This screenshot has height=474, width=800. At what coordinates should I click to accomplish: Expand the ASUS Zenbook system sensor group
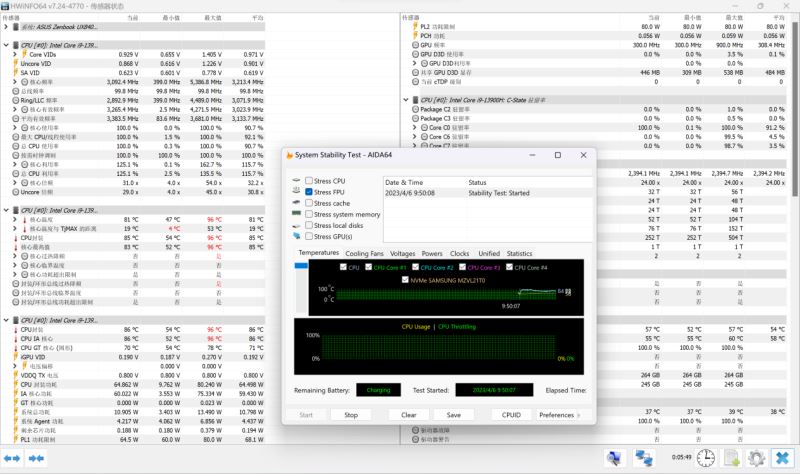coord(6,27)
